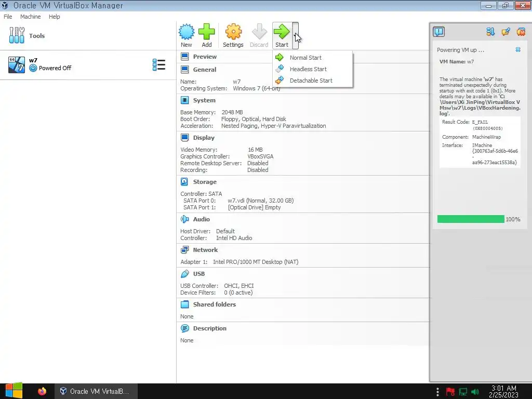Click the Result Code E_FAIL text
The width and height of the screenshot is (532, 399).
click(480, 122)
